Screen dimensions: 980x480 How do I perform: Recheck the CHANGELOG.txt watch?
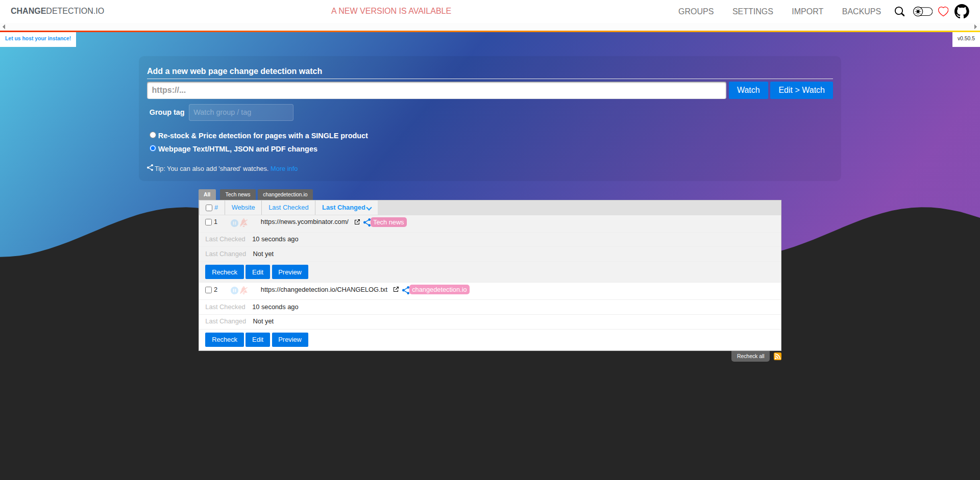(x=225, y=340)
